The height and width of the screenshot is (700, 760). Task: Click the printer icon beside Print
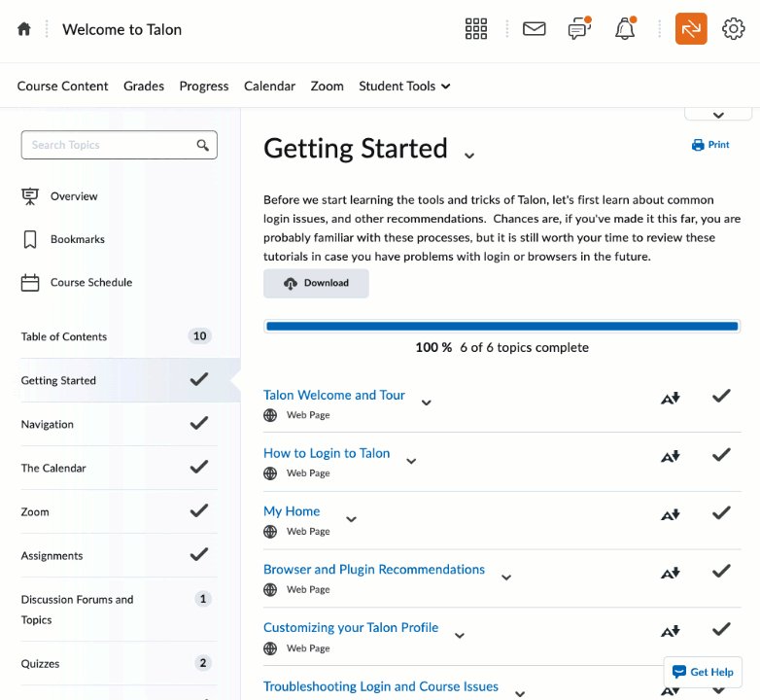(x=698, y=145)
